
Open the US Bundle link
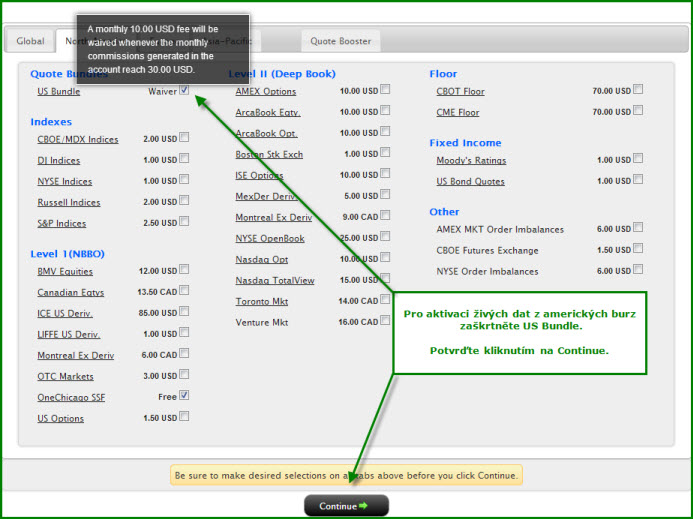59,92
